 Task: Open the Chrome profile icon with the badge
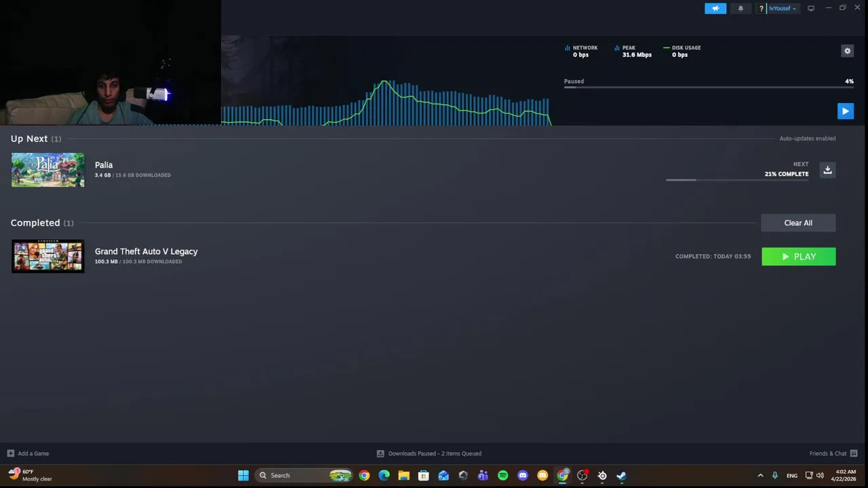coord(562,475)
